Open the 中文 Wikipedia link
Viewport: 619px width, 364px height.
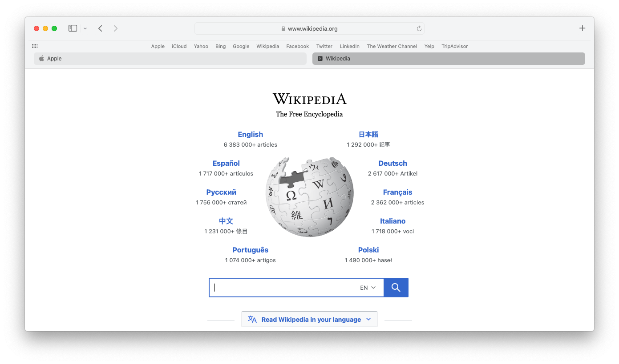coord(226,221)
